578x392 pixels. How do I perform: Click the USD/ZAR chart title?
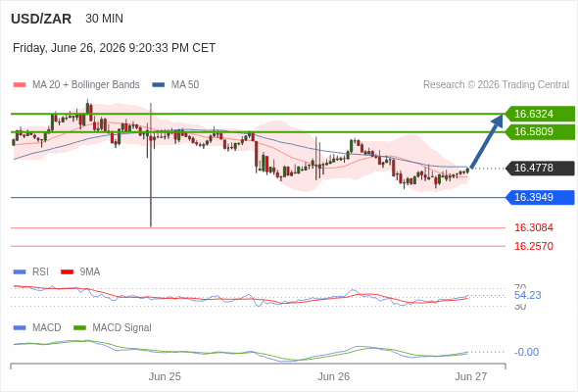pyautogui.click(x=41, y=19)
